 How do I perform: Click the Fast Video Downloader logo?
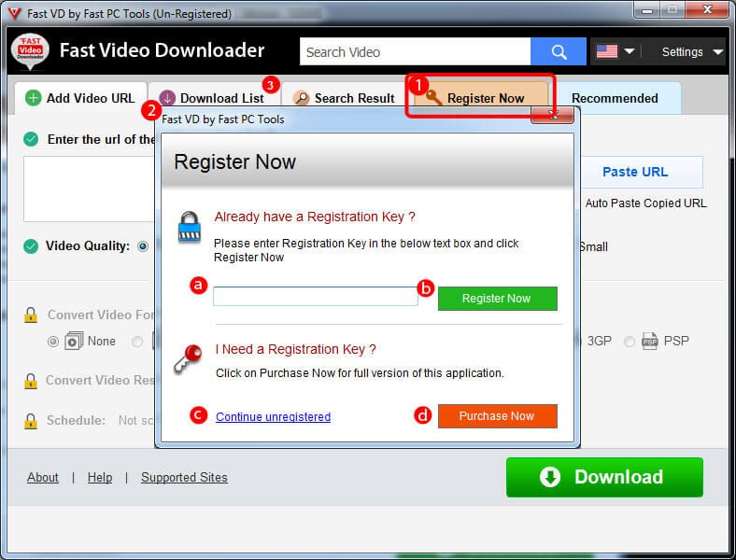click(x=30, y=51)
